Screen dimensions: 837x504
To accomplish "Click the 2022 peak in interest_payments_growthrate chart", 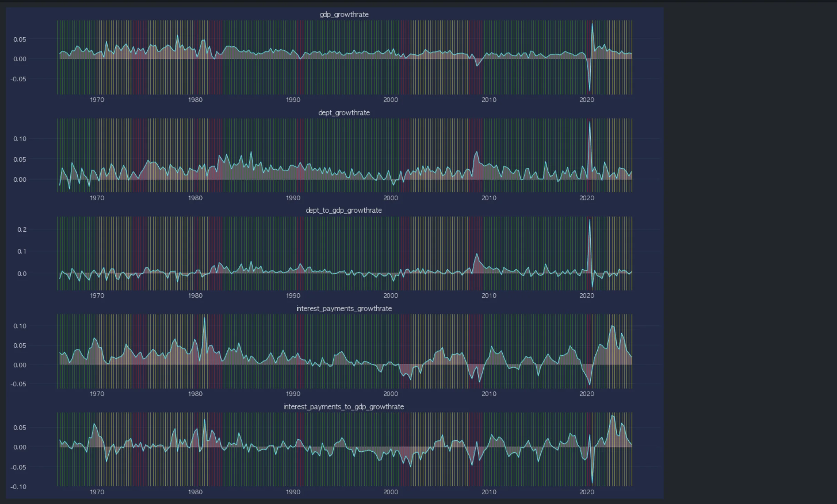I will [612, 326].
